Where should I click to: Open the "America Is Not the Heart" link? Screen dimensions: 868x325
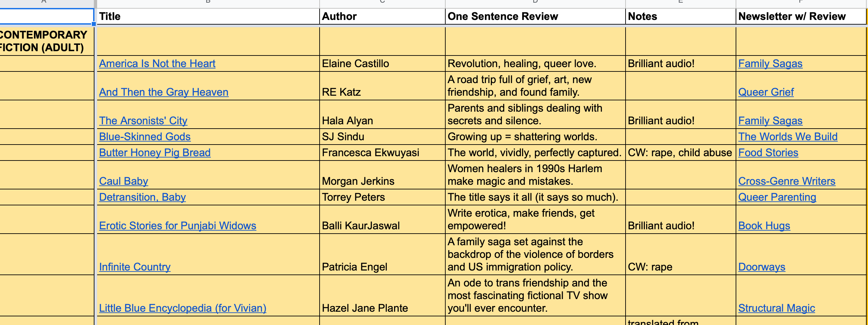coord(157,63)
